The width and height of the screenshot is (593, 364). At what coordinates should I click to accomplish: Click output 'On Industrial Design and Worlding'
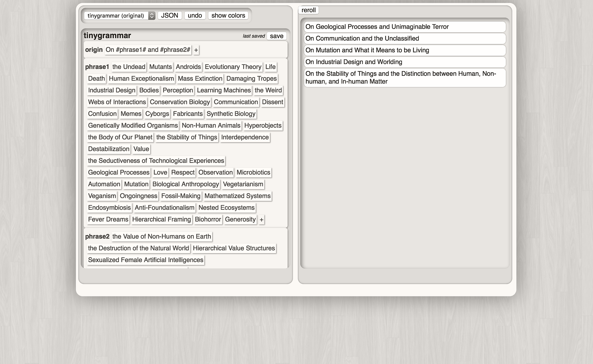pyautogui.click(x=354, y=62)
